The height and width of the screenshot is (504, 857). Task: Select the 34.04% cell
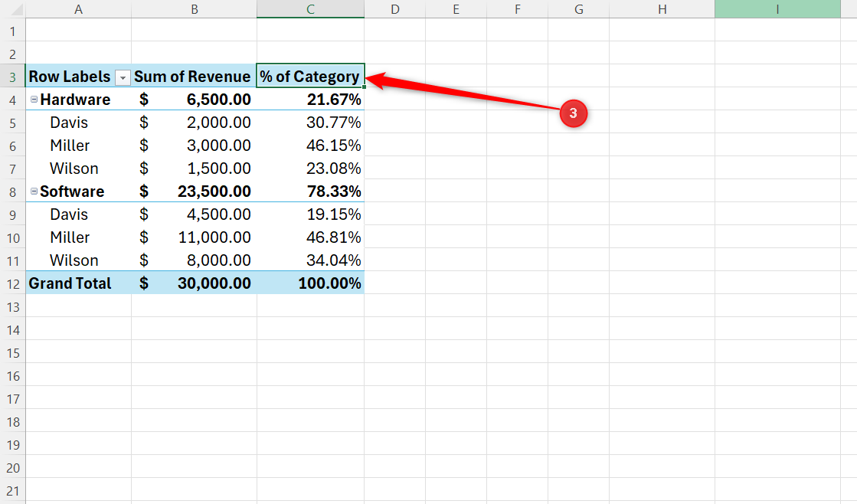pos(310,260)
